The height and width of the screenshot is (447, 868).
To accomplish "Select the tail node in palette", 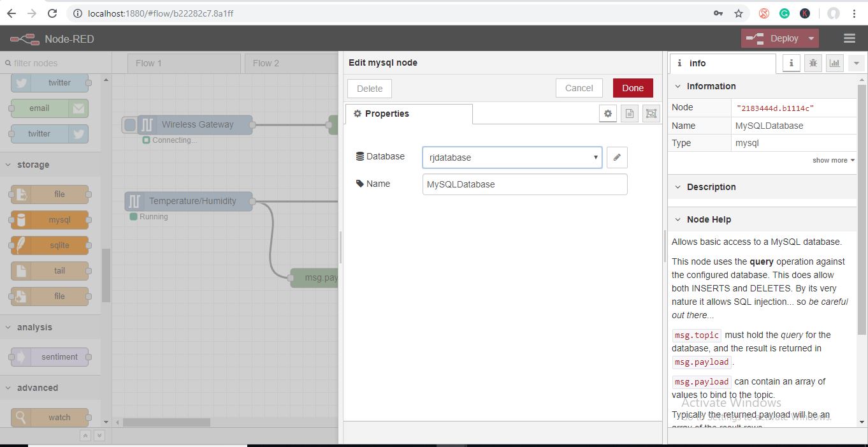I will click(50, 271).
